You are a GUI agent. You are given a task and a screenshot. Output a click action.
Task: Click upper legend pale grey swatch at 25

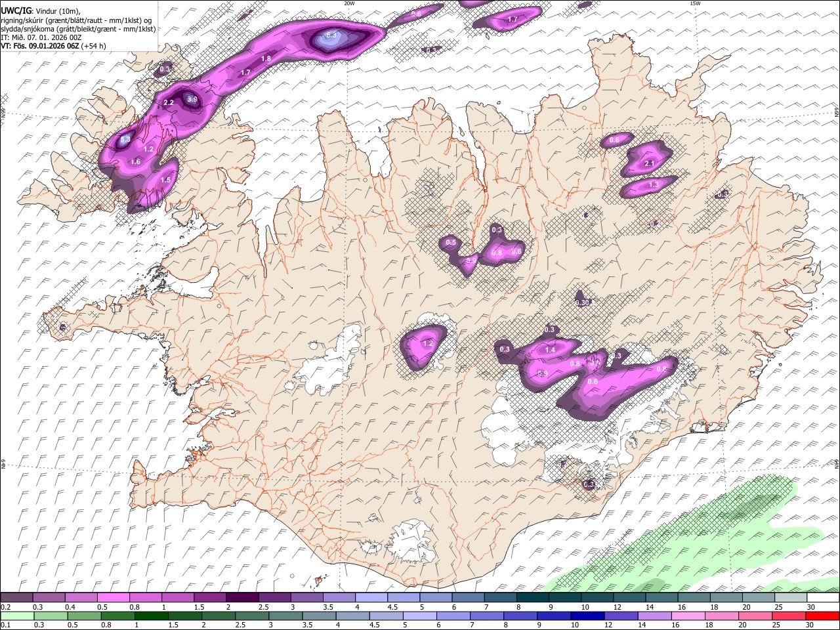(791, 598)
